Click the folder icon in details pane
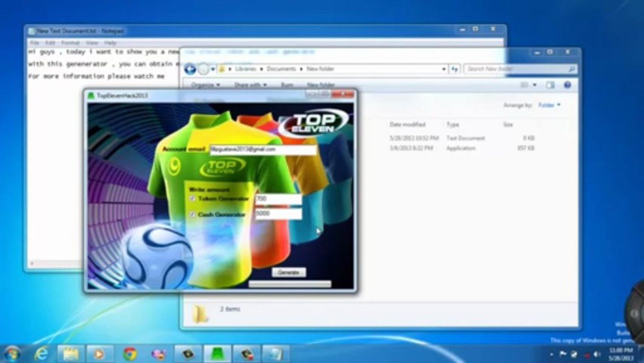 [x=201, y=314]
